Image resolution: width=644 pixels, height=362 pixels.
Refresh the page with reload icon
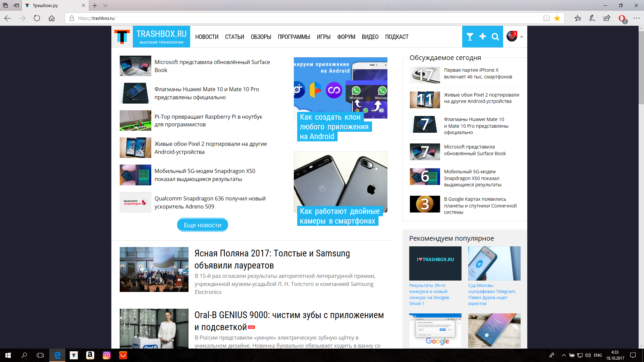[x=37, y=18]
